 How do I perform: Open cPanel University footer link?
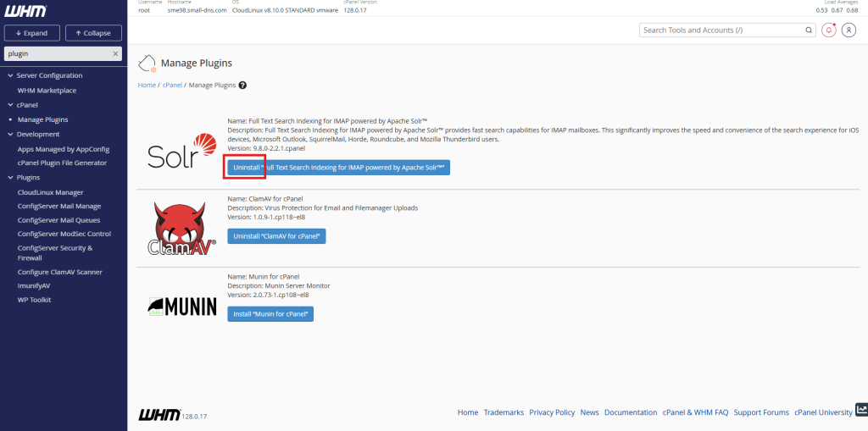pyautogui.click(x=823, y=412)
